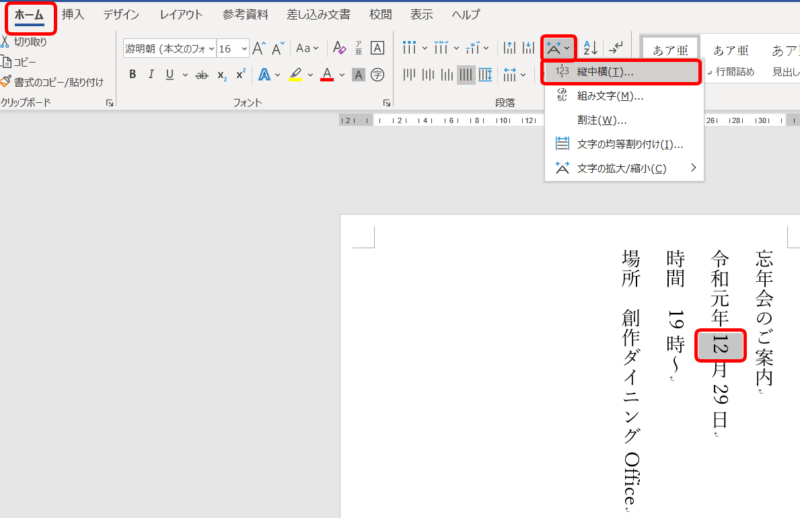Open the 校閲 tab
Screen dimensions: 800x518
(x=381, y=15)
